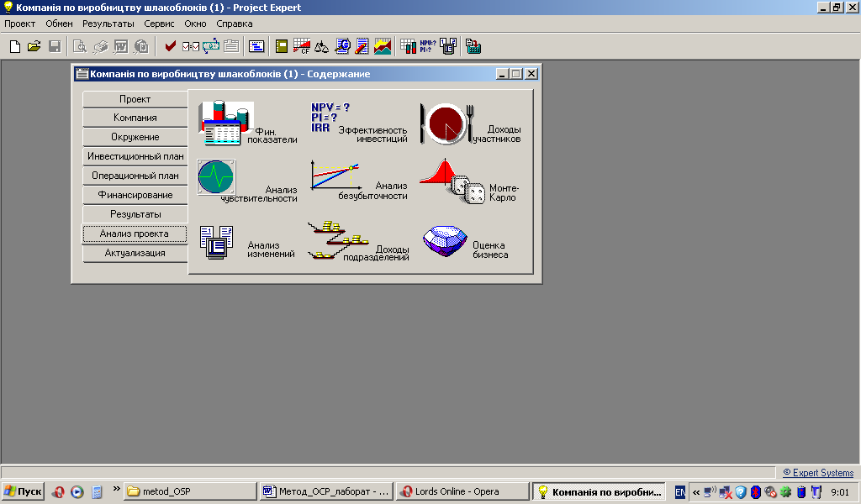Open the Проект menu

point(20,24)
